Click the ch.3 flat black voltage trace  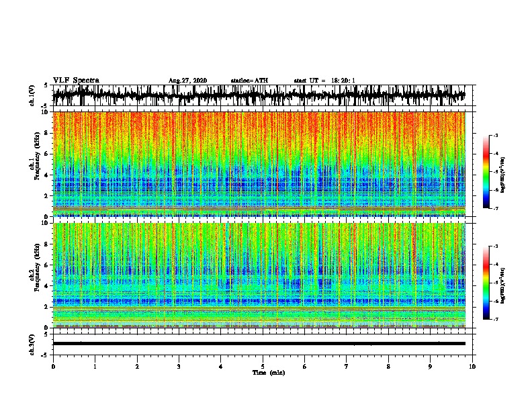(x=259, y=344)
